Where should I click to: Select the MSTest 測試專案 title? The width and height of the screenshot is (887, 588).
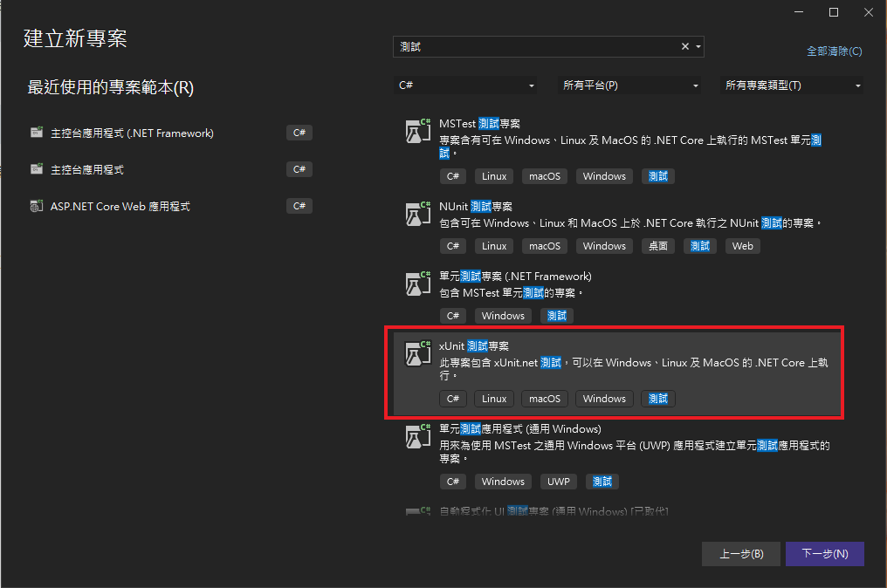[x=479, y=124]
